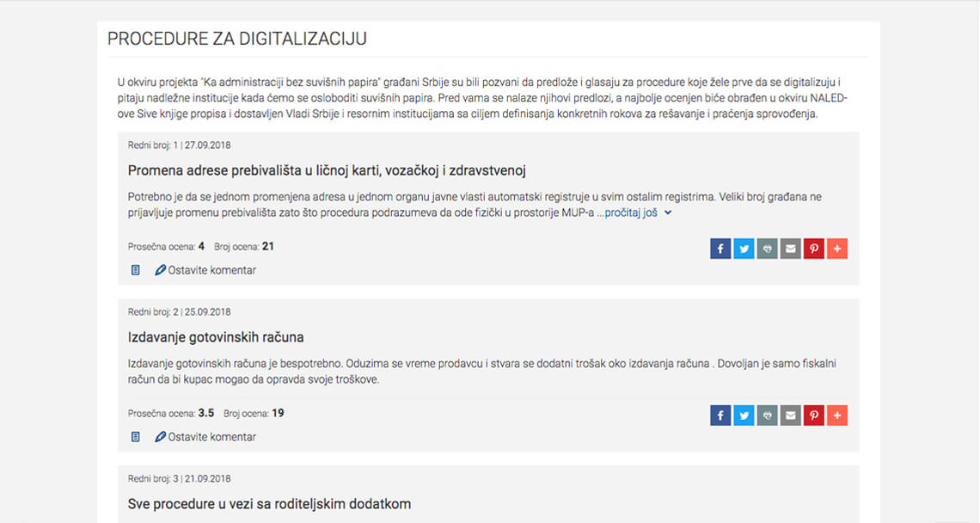This screenshot has width=980, height=523.
Task: Click the rating count 21
Action: click(268, 247)
